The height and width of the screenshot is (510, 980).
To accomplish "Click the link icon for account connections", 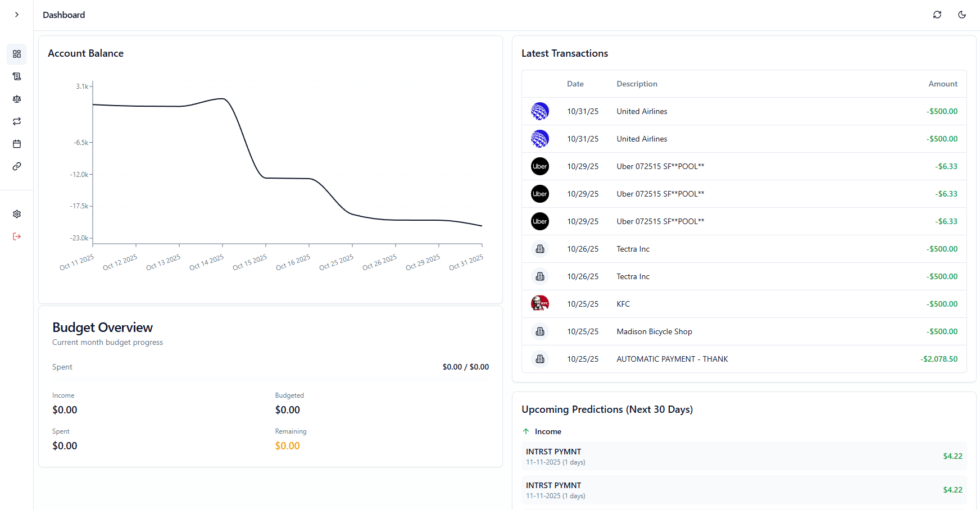I will pyautogui.click(x=17, y=166).
